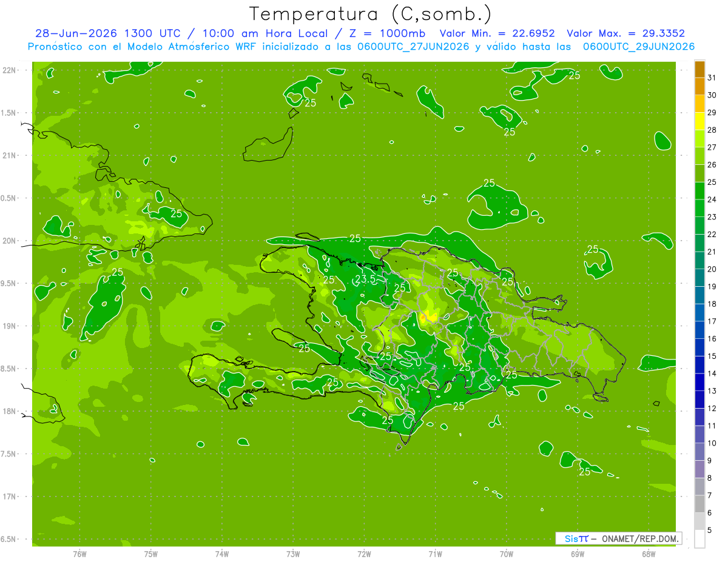
Task: Click the '18N' latitude axis label
Action: [10, 411]
